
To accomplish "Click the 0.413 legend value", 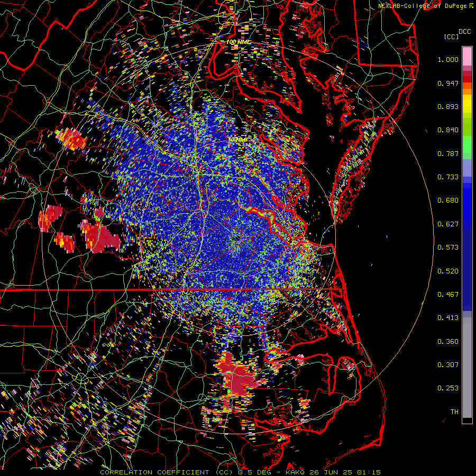I will (448, 318).
